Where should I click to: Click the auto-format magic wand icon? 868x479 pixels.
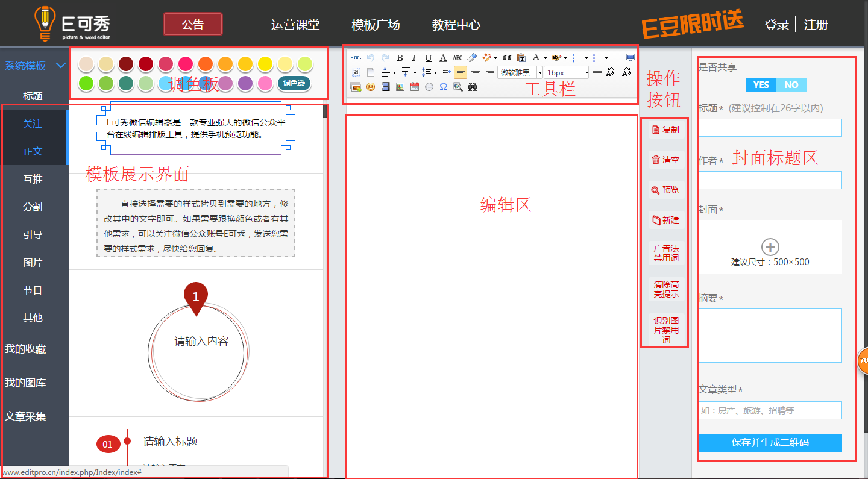486,58
